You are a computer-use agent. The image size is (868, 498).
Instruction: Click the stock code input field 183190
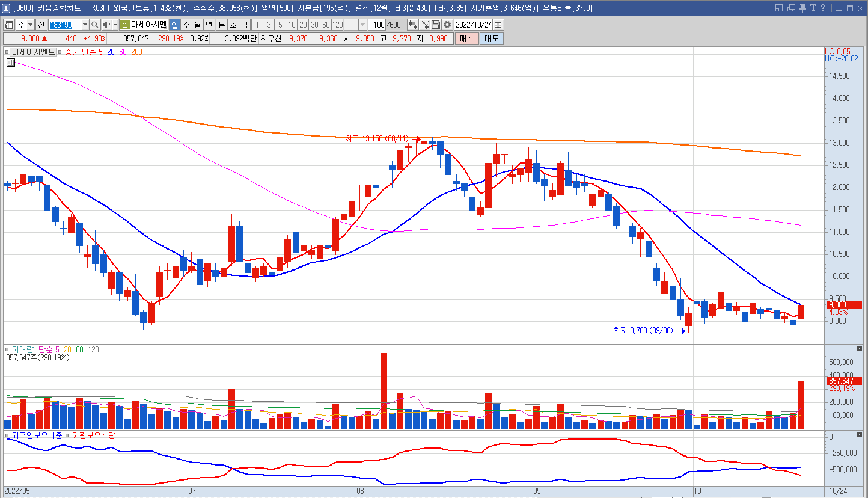click(x=64, y=25)
